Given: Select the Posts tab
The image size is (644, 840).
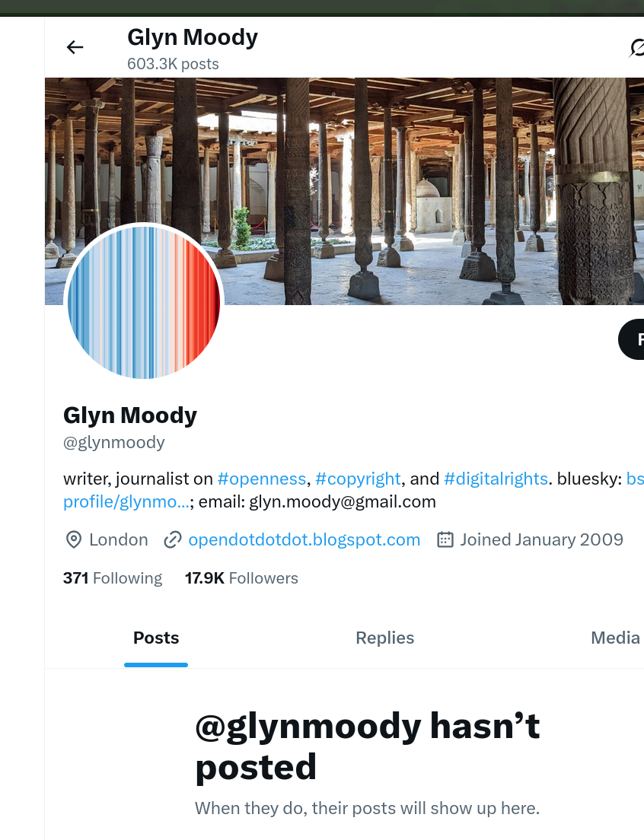Looking at the screenshot, I should pos(156,638).
